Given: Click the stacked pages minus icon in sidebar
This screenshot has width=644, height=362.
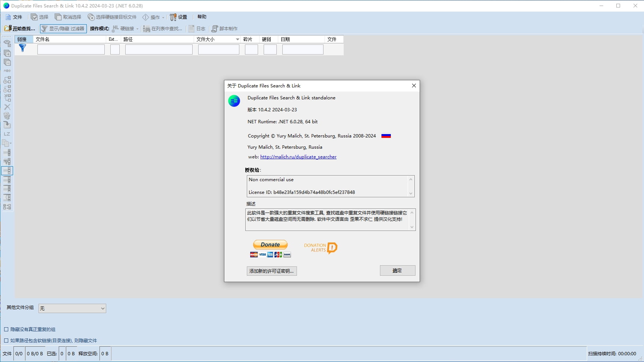Looking at the screenshot, I should (x=7, y=62).
